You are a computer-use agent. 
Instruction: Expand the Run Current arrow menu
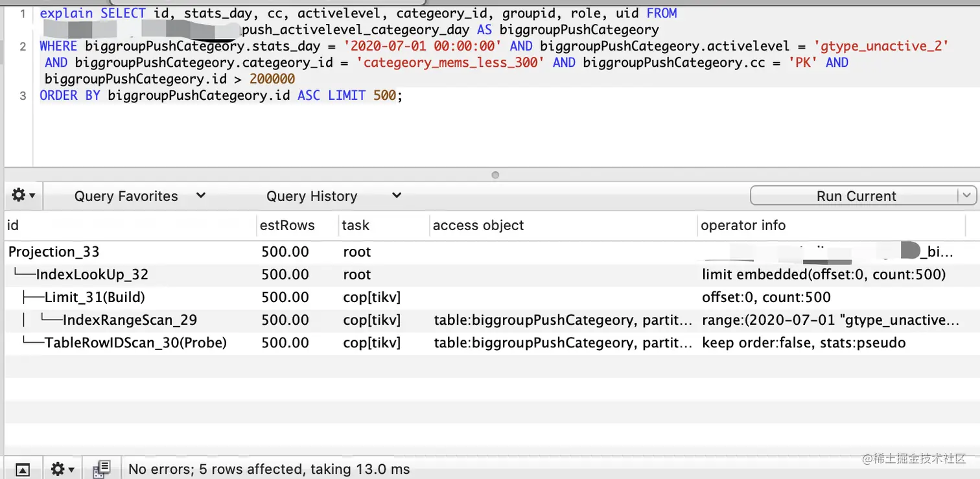[x=967, y=196]
